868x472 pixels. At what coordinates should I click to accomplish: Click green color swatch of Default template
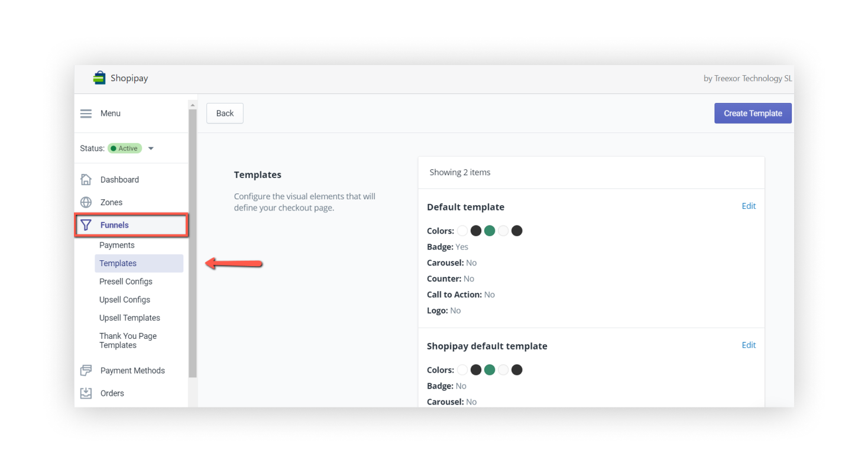490,231
